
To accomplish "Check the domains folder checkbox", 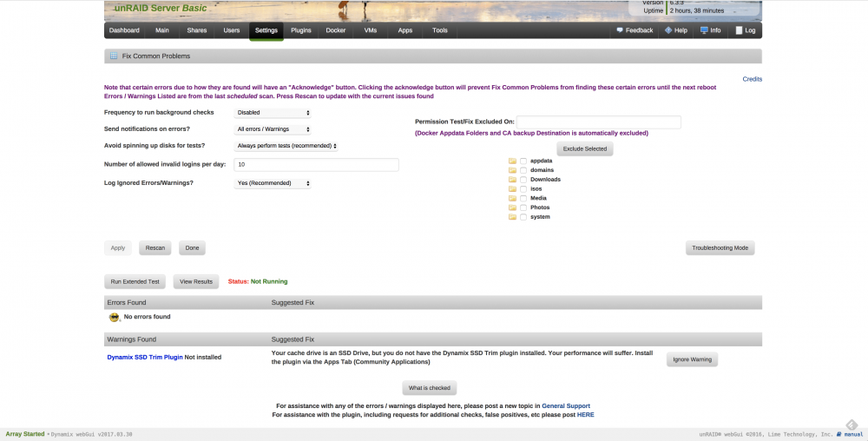I will (x=523, y=170).
